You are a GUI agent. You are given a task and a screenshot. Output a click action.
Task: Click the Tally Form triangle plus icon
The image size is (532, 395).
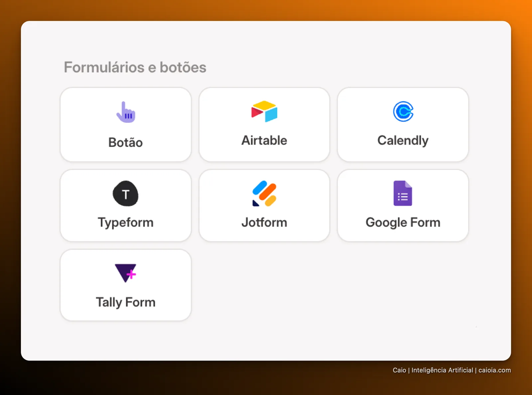126,273
